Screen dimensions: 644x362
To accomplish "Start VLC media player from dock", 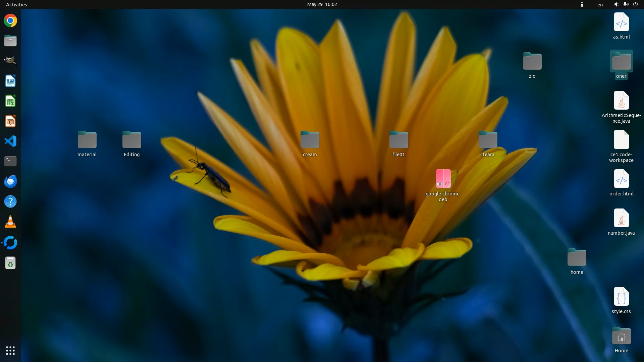I will pos(10,222).
